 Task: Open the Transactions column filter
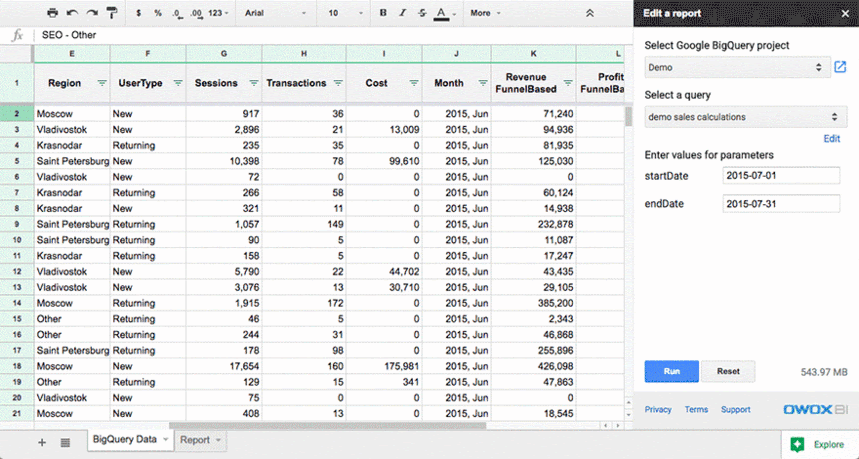tap(338, 83)
